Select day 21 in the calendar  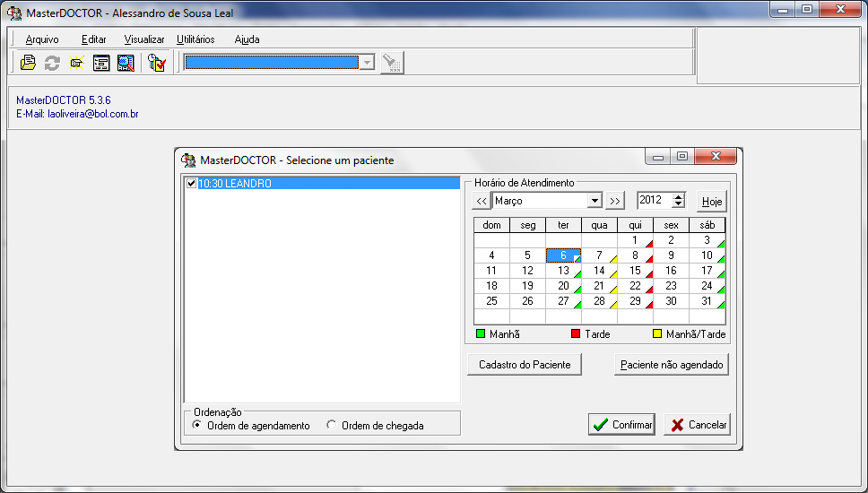tap(599, 286)
